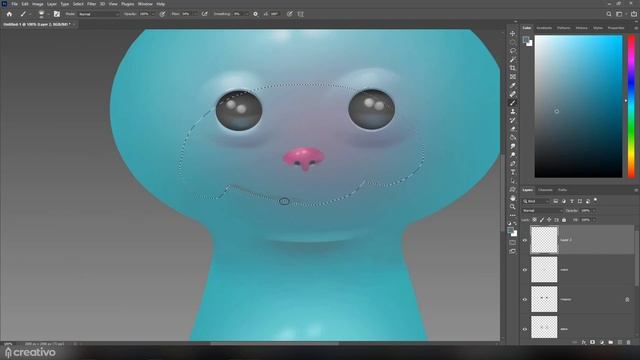Open the Window menu
The height and width of the screenshot is (360, 640).
[x=145, y=4]
